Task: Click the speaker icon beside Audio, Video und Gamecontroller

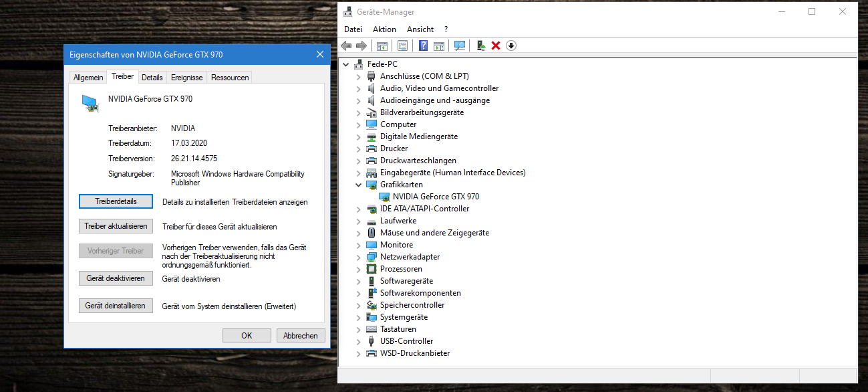Action: pyautogui.click(x=372, y=88)
